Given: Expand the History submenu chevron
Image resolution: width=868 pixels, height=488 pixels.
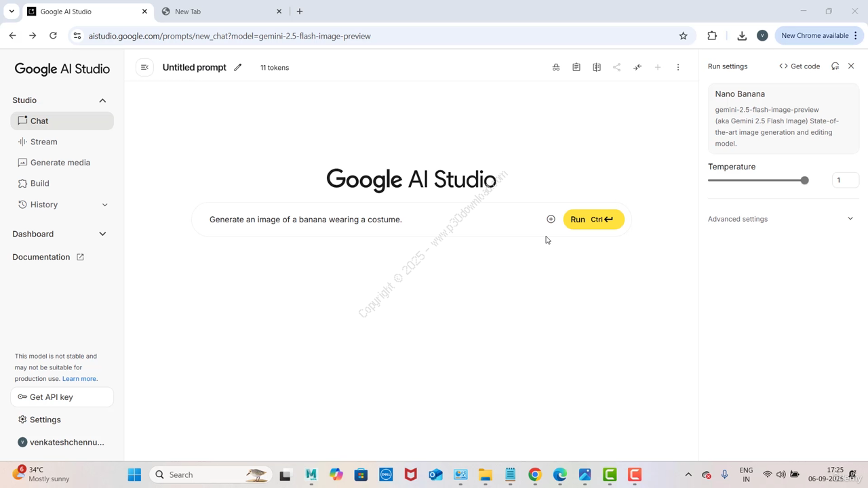Looking at the screenshot, I should point(104,205).
